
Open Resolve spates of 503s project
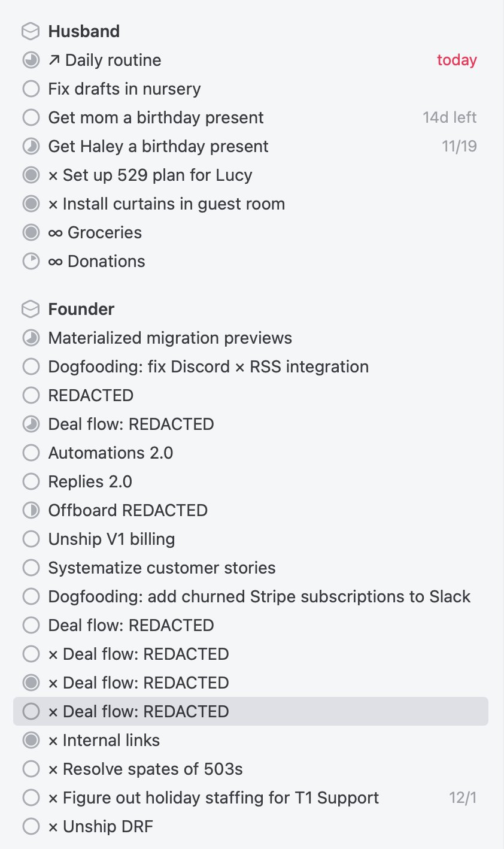pyautogui.click(x=145, y=769)
